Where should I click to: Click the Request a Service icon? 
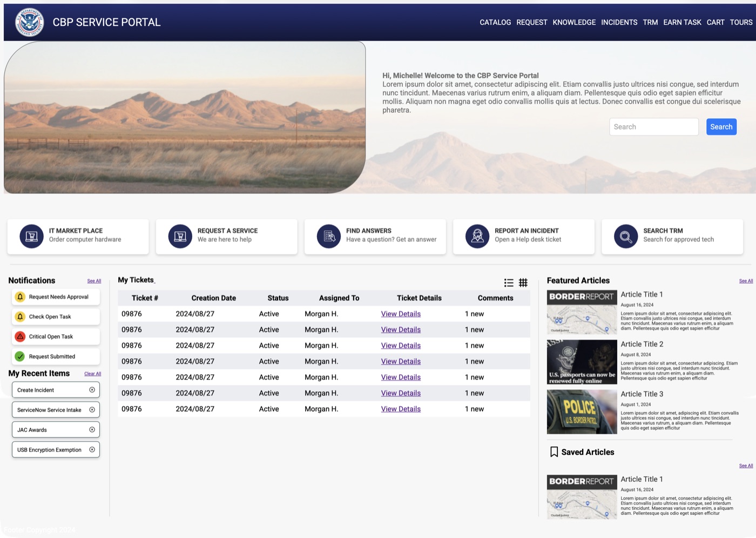pos(180,237)
